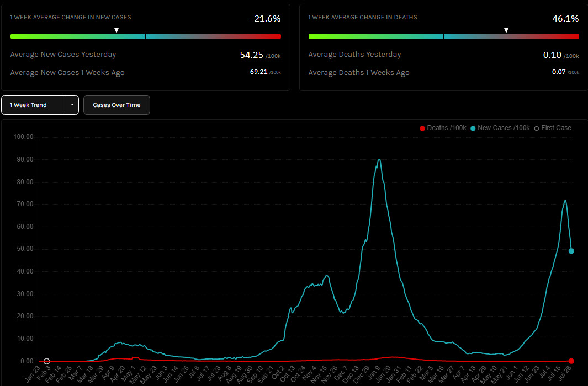Click the July peak of the cases curve
Screen dimensions: 588x386
(x=565, y=200)
